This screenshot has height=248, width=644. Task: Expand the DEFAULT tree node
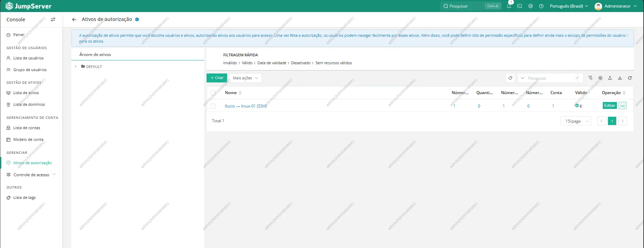point(76,66)
